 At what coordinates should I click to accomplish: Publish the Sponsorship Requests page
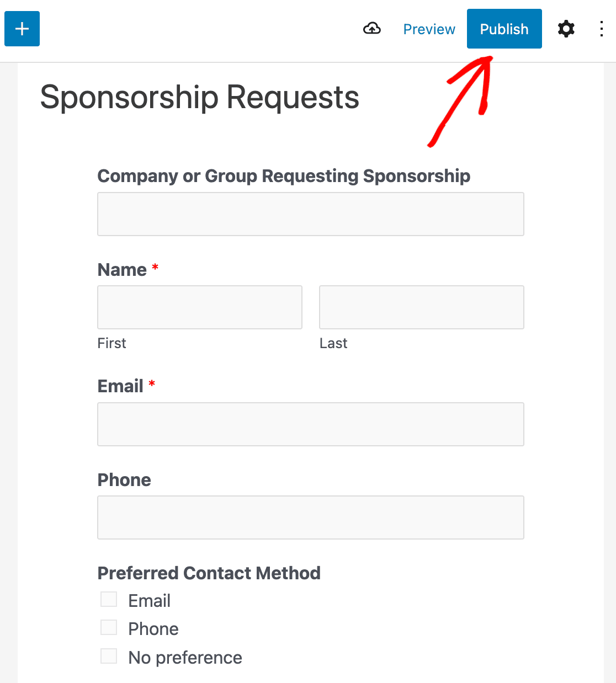pyautogui.click(x=505, y=29)
